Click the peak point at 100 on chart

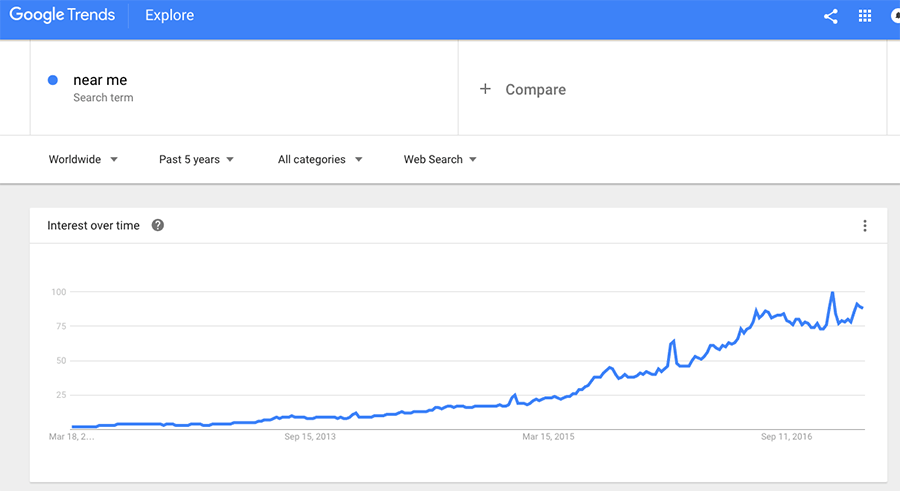[x=832, y=292]
